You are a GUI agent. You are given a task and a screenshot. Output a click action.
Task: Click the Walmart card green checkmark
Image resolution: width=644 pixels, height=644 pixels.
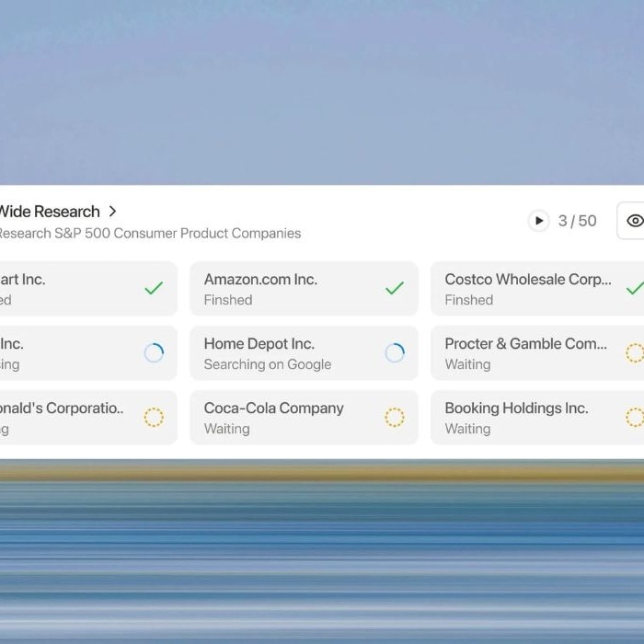tap(154, 288)
